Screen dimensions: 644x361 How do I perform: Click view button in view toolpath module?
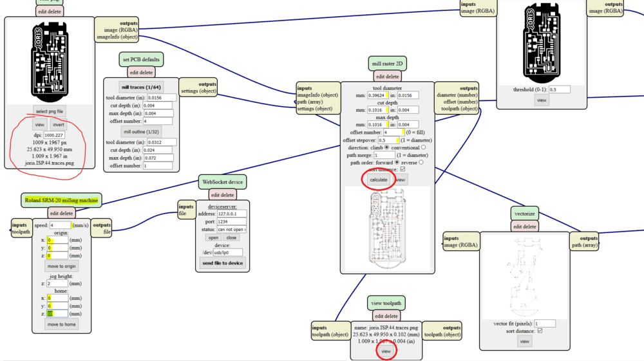point(386,351)
